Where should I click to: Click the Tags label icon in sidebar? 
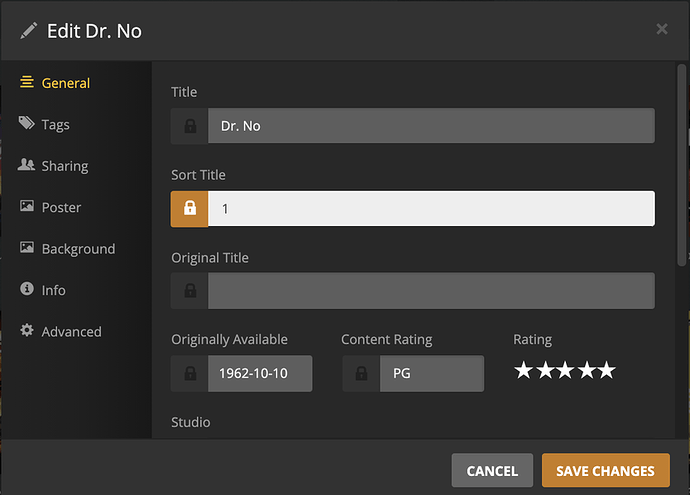[26, 123]
